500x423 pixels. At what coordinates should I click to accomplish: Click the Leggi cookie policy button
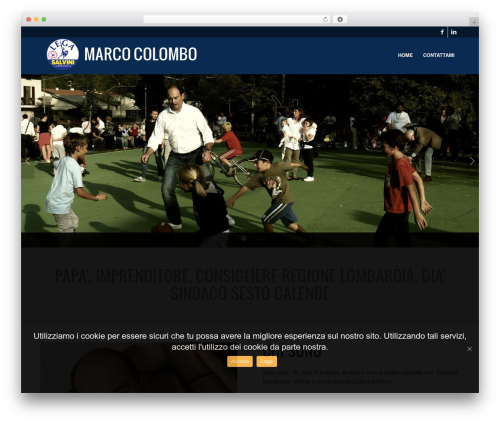[x=267, y=361]
